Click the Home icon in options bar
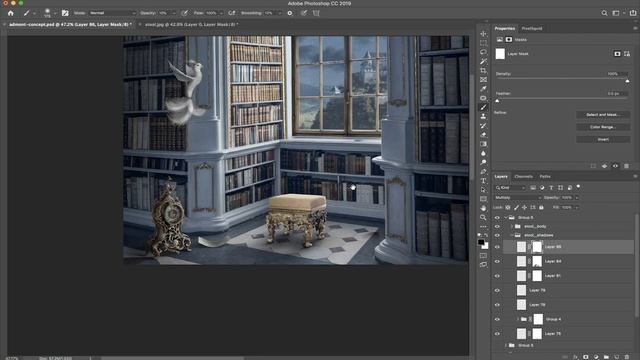This screenshot has width=640, height=360. point(11,13)
